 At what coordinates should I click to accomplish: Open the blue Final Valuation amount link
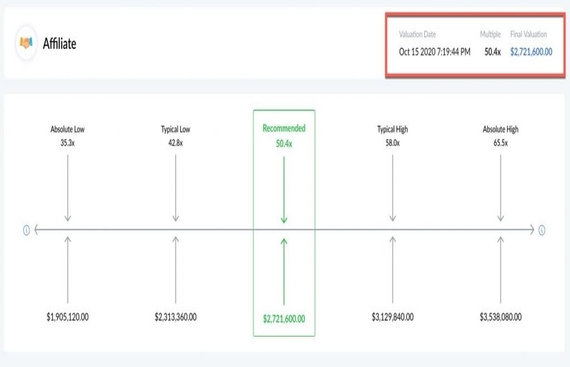click(531, 52)
